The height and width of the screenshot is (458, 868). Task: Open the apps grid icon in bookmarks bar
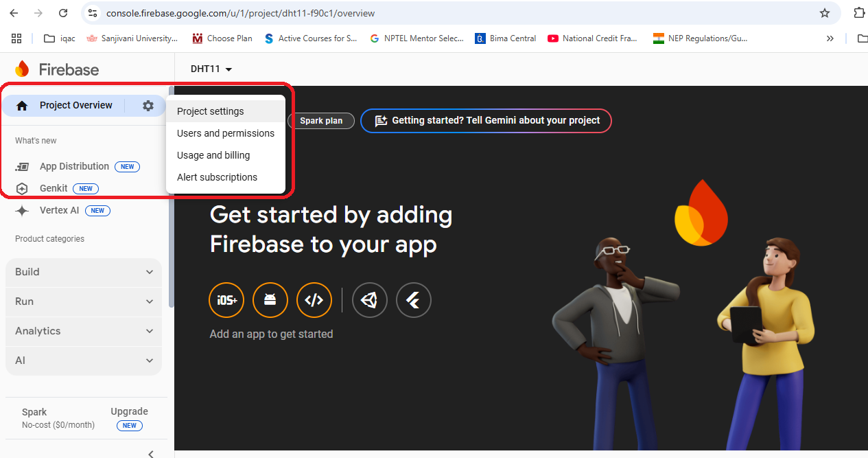[x=16, y=38]
